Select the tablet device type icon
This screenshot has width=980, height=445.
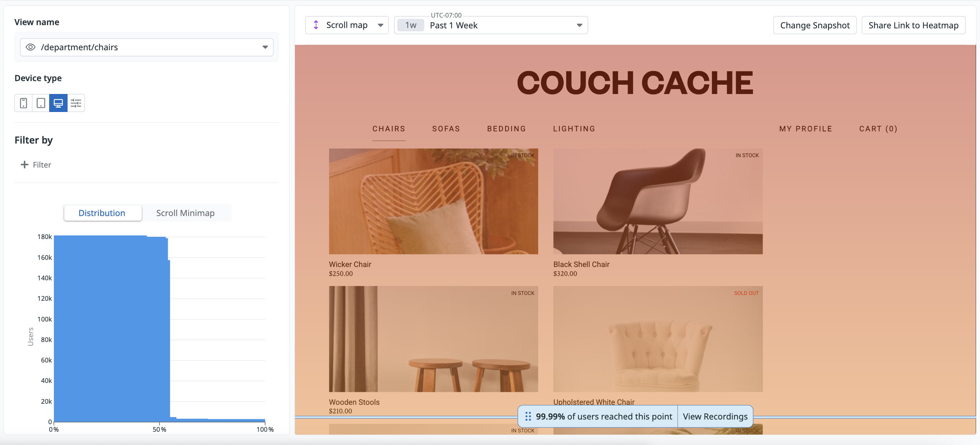(x=41, y=103)
